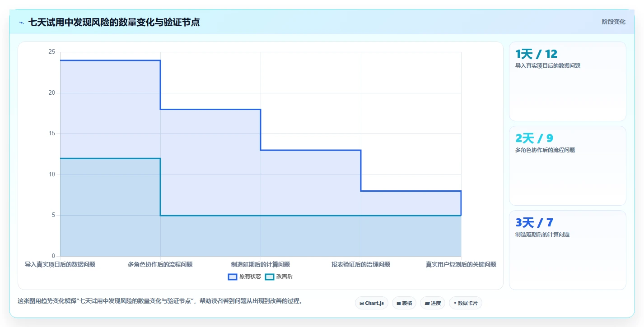
Task: Click the 真实用户复测后的关键问题 axis label
Action: tap(461, 264)
